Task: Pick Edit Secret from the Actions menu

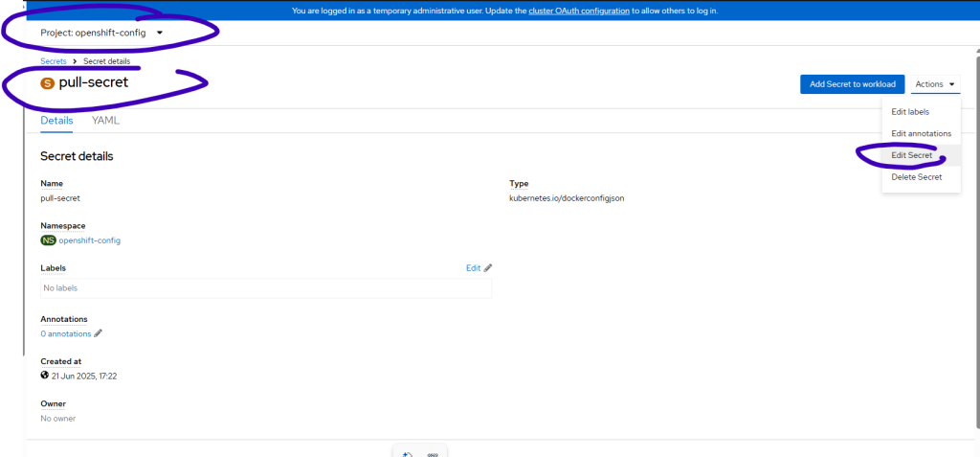Action: pyautogui.click(x=911, y=155)
